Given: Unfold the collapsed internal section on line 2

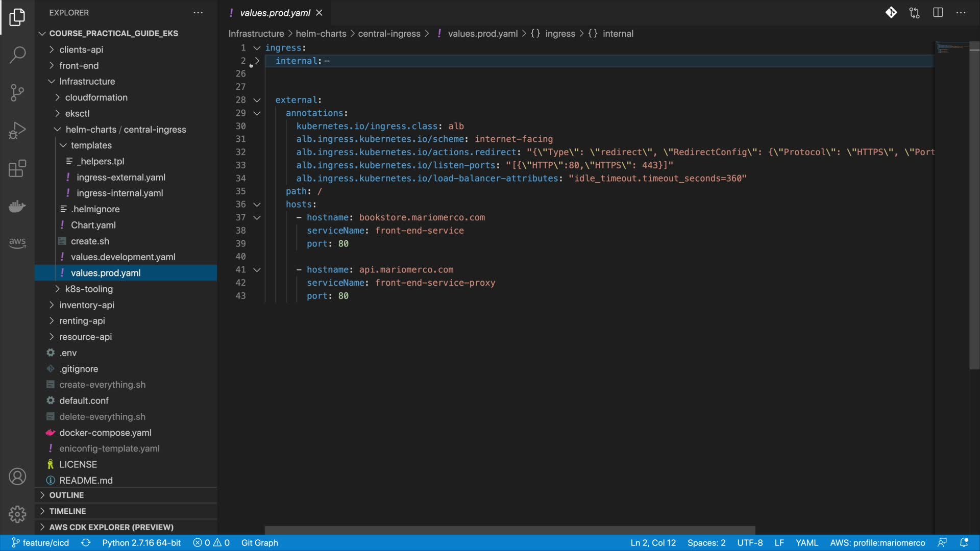Looking at the screenshot, I should (257, 61).
